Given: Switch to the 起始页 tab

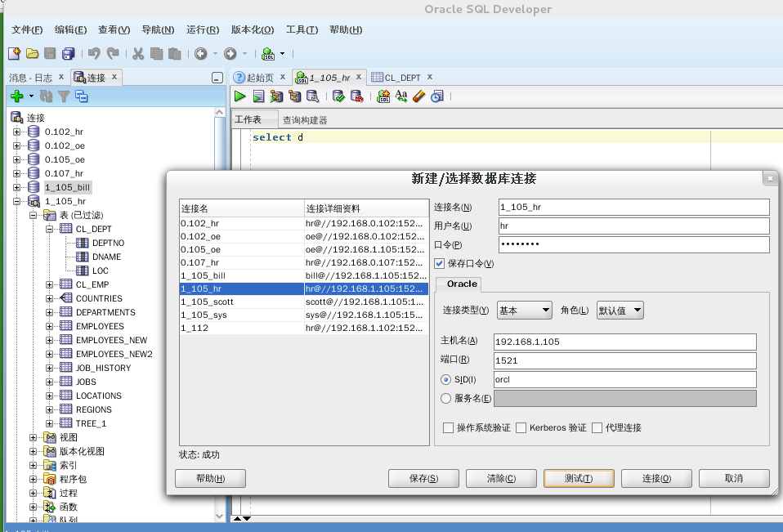Looking at the screenshot, I should pyautogui.click(x=260, y=78).
